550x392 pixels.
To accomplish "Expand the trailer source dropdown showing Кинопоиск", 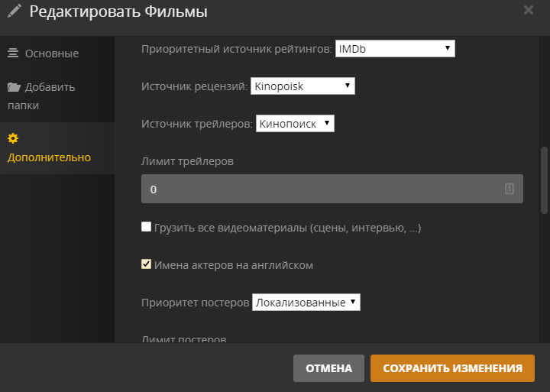I will 295,123.
